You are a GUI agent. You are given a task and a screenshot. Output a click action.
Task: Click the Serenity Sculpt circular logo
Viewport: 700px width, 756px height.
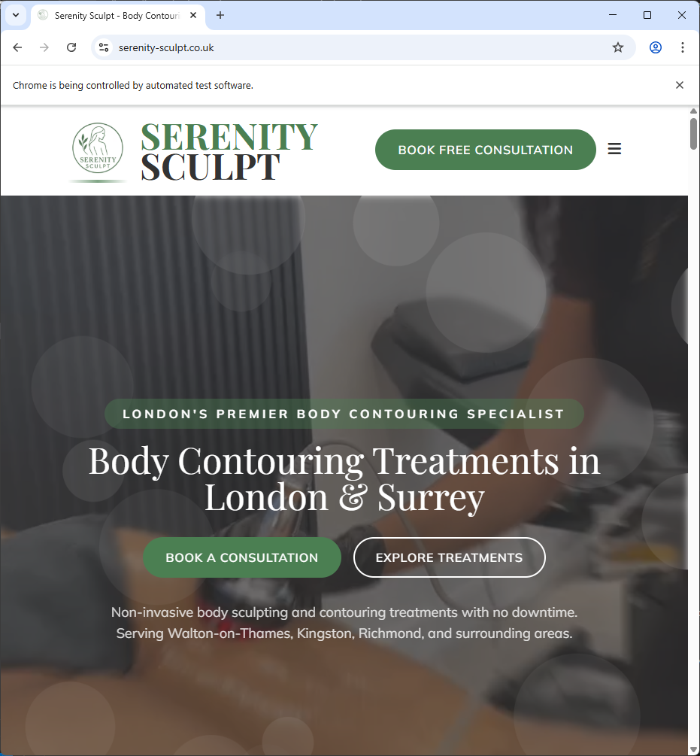pos(98,148)
